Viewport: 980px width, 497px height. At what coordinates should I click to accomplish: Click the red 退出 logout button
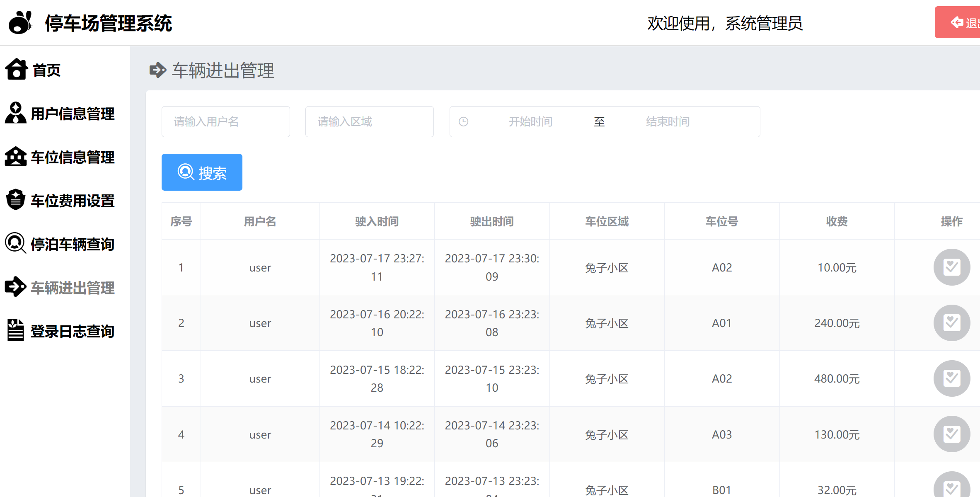[x=961, y=22]
